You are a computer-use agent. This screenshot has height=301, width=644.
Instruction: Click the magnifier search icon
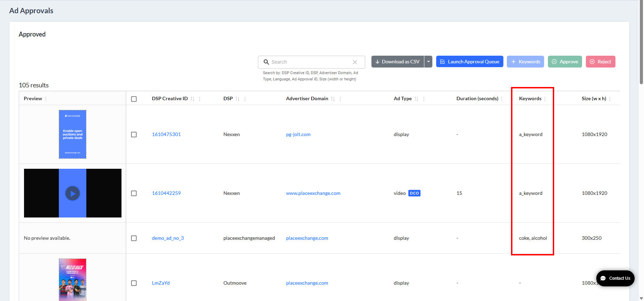coord(266,62)
